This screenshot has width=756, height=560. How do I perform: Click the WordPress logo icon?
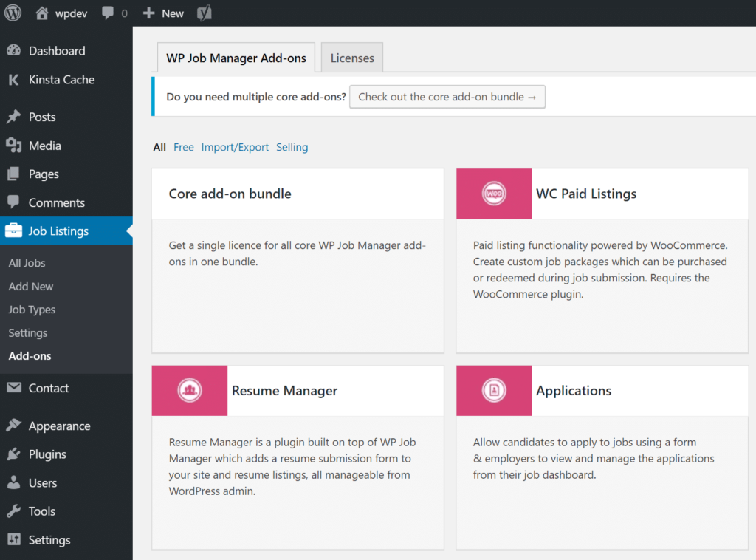pyautogui.click(x=13, y=13)
